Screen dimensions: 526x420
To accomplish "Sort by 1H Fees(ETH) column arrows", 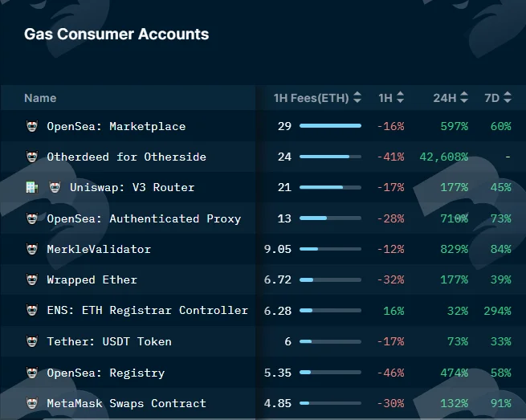I will (x=357, y=98).
